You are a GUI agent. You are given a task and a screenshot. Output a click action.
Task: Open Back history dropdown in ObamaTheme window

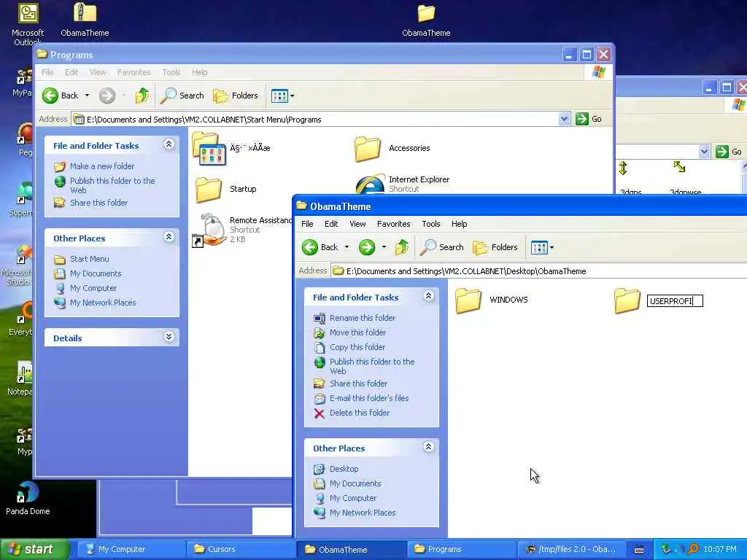click(x=347, y=247)
